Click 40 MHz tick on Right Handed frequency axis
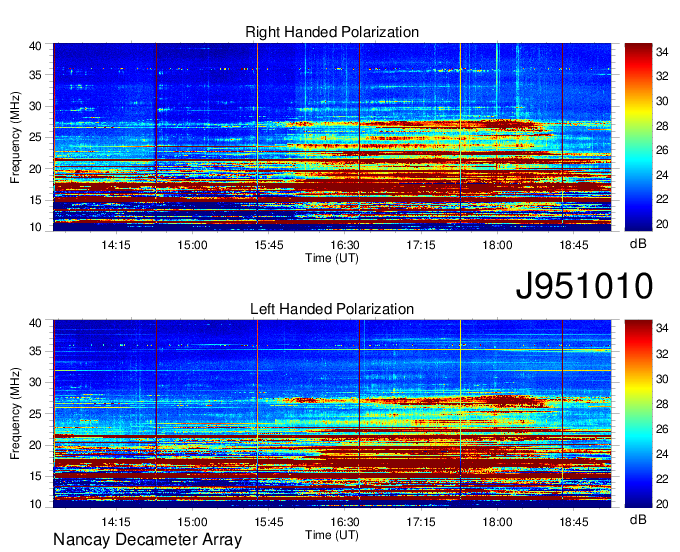Image resolution: width=680 pixels, height=552 pixels. (x=35, y=46)
